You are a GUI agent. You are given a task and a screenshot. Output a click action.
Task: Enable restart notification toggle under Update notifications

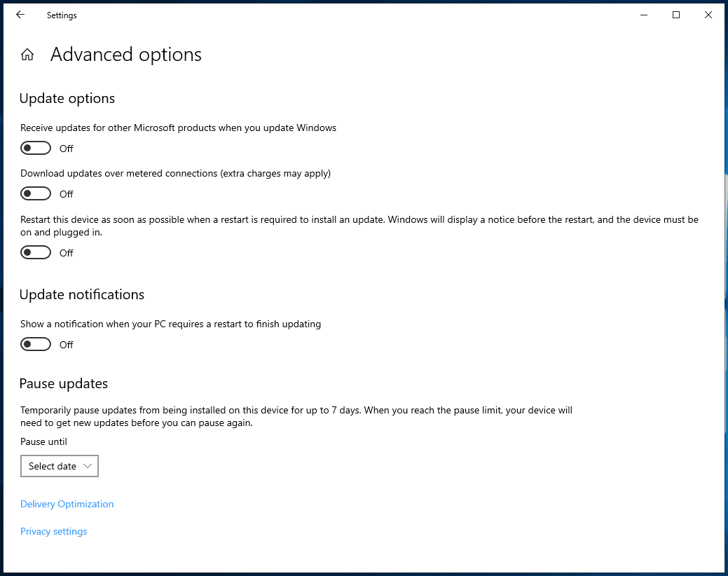tap(36, 344)
